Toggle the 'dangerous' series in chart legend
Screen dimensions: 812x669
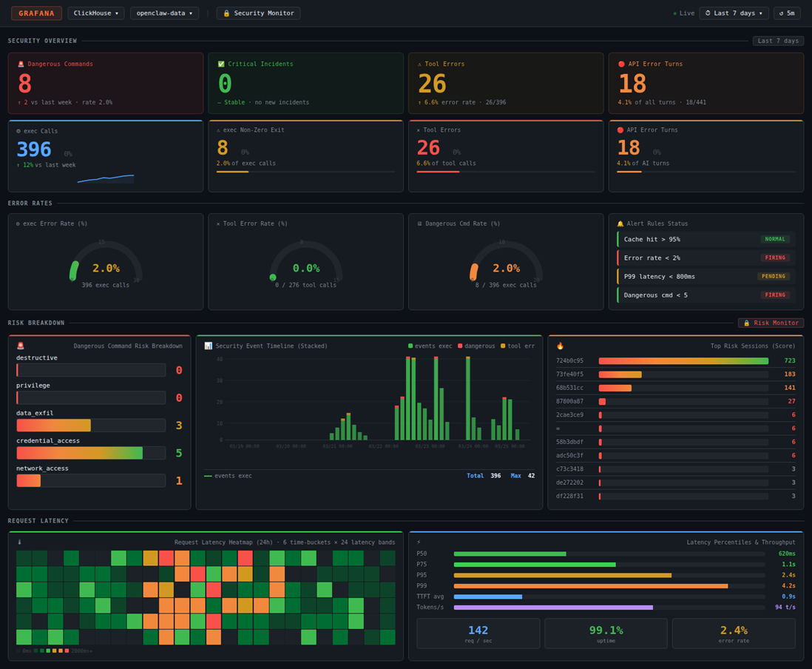(476, 346)
